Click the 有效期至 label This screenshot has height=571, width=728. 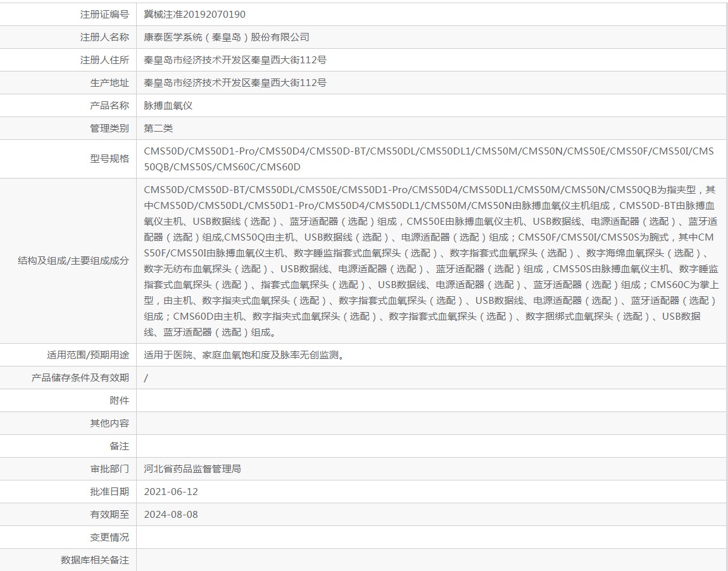[x=110, y=515]
